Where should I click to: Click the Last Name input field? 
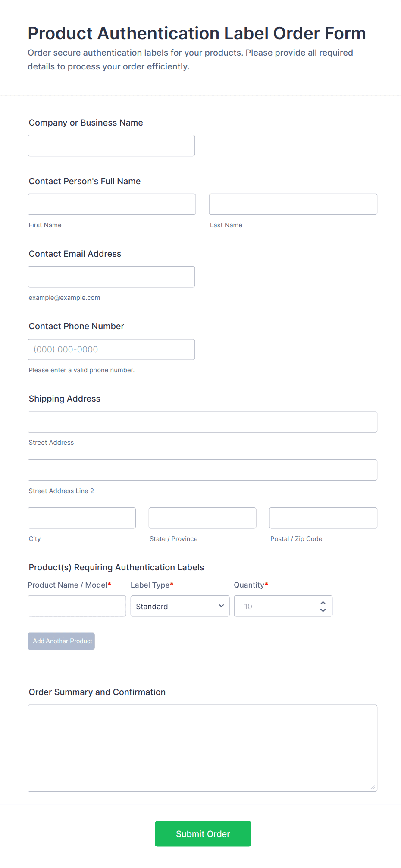pyautogui.click(x=293, y=204)
